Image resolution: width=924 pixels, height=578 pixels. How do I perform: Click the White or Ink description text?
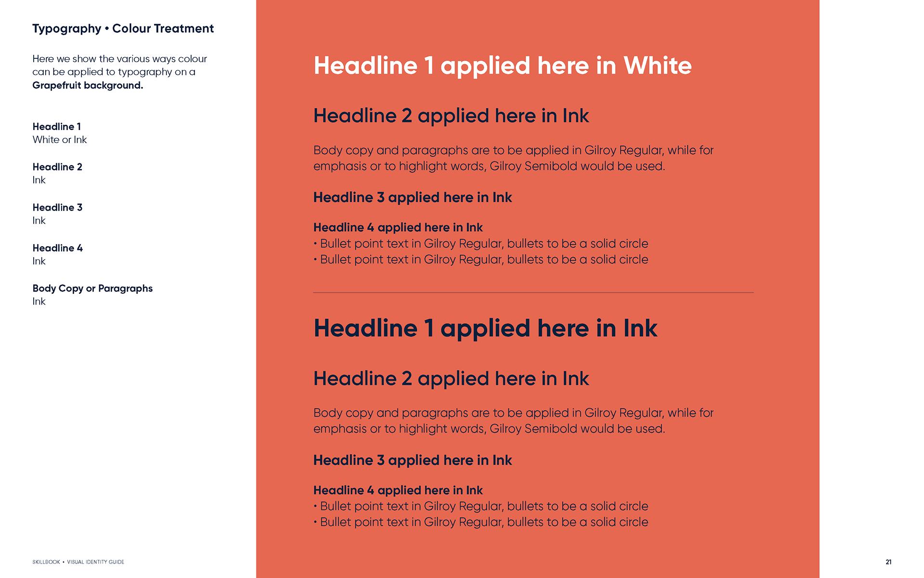(x=60, y=140)
